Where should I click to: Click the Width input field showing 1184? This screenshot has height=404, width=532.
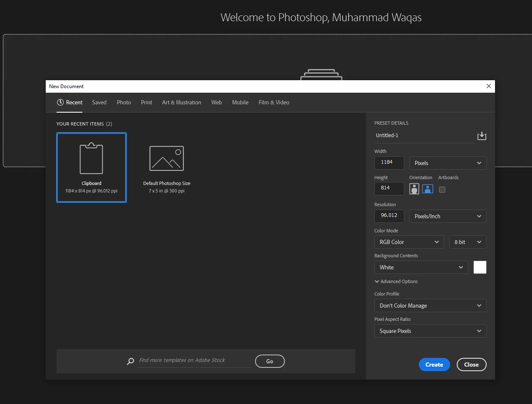pos(389,163)
